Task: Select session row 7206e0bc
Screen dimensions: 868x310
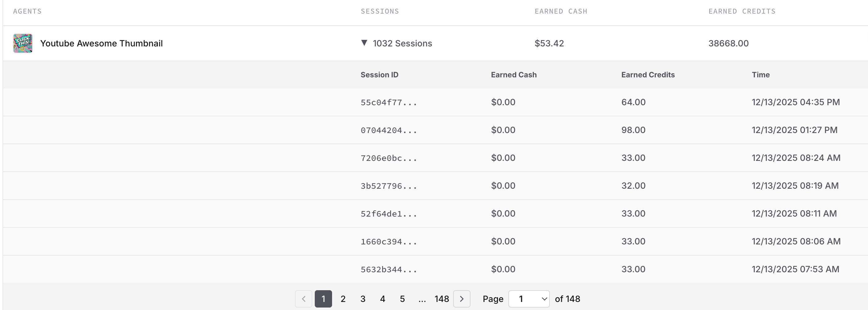Action: point(389,158)
